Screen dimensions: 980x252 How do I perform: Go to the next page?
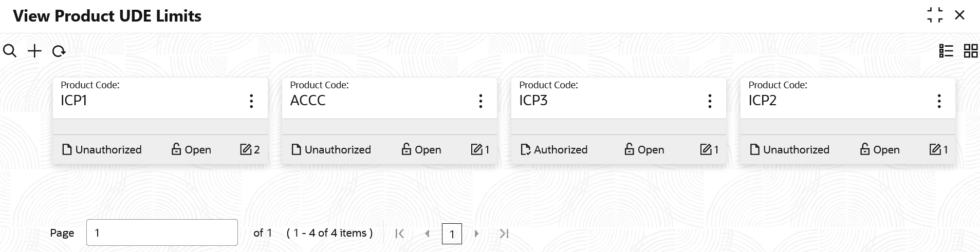(476, 234)
